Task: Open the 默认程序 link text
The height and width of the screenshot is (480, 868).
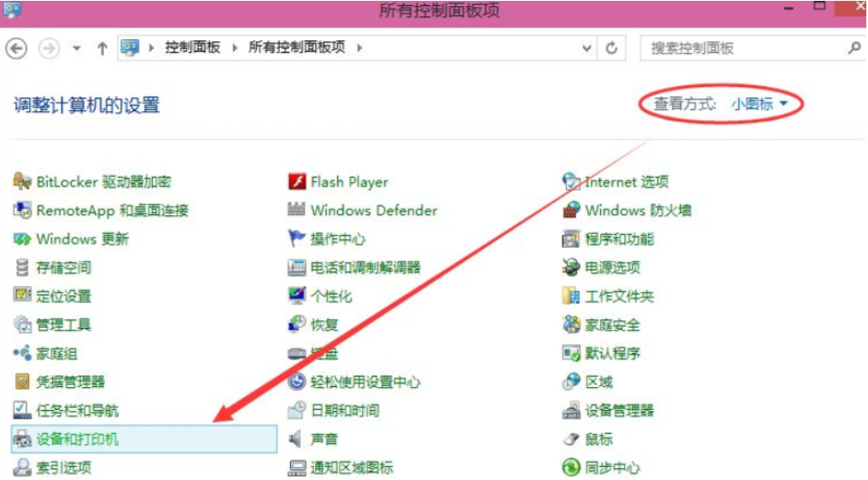Action: point(613,353)
